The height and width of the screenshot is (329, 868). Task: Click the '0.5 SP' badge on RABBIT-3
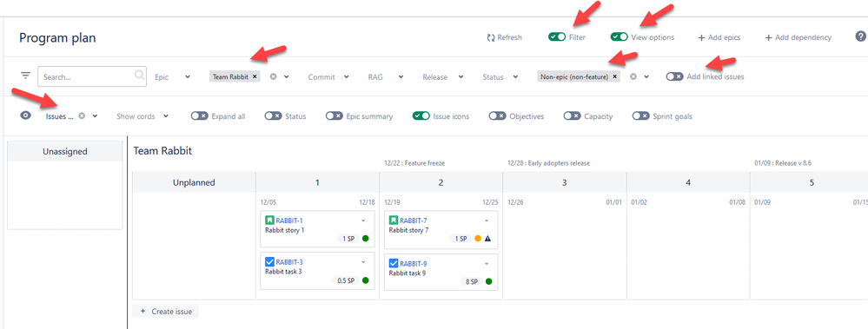pyautogui.click(x=346, y=280)
